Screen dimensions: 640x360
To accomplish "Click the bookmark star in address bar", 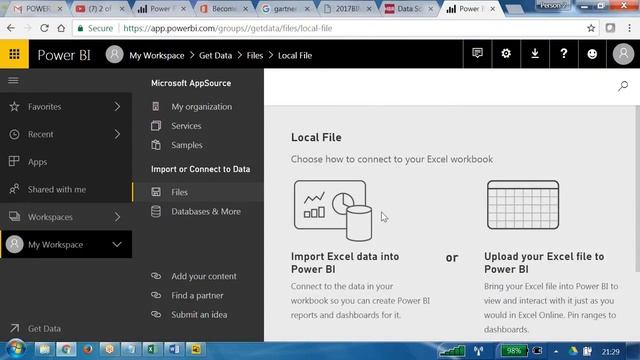I will click(x=591, y=28).
